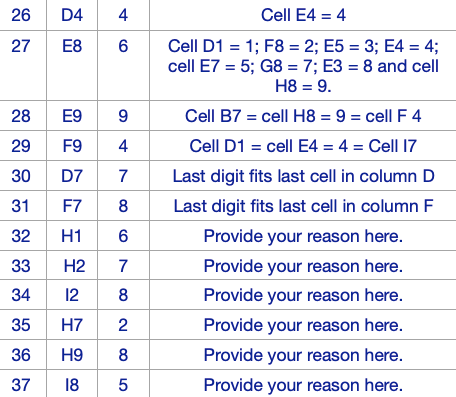Select cell label I8 in row 37
Viewport: 456px width, 397px height.
pyautogui.click(x=72, y=385)
